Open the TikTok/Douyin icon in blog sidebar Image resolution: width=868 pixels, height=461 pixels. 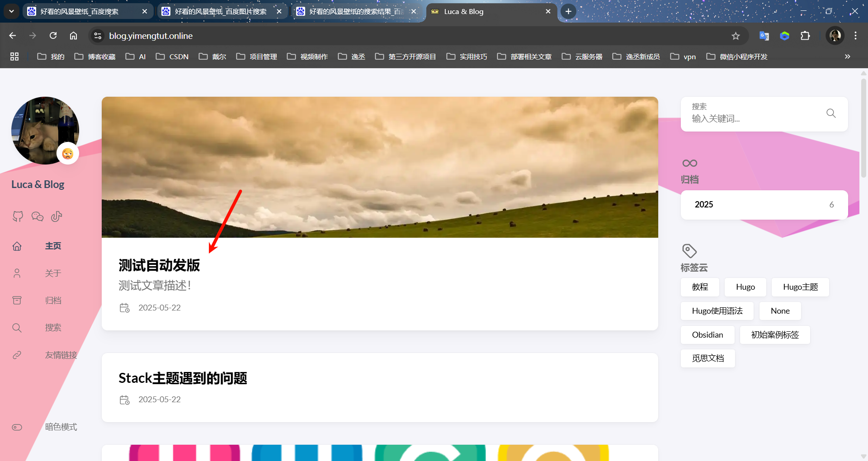pos(57,216)
